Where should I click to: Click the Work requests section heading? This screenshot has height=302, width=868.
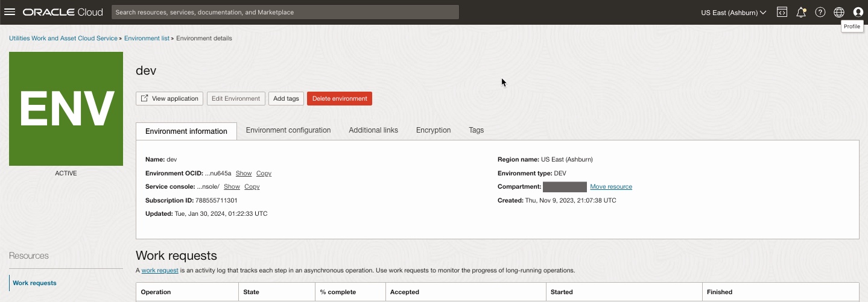pos(176,256)
